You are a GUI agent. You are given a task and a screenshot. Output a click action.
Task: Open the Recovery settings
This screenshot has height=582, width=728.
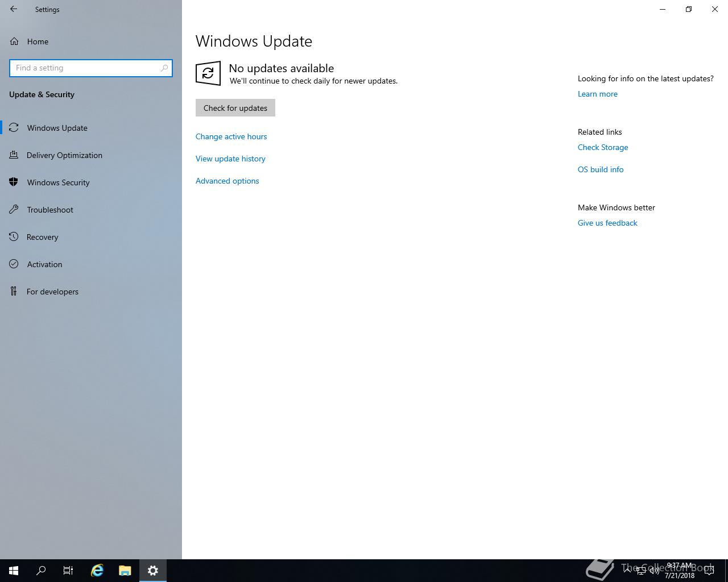point(91,237)
